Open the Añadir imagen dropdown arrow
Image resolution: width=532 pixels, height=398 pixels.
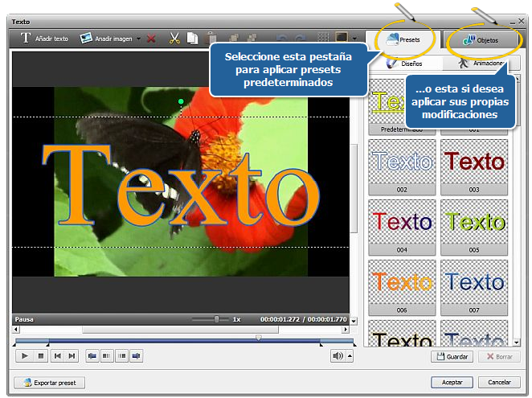coord(138,39)
